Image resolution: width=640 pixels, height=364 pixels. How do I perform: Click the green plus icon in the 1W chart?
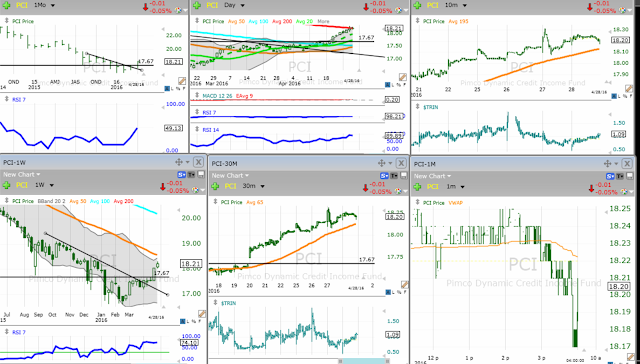[x=6, y=185]
